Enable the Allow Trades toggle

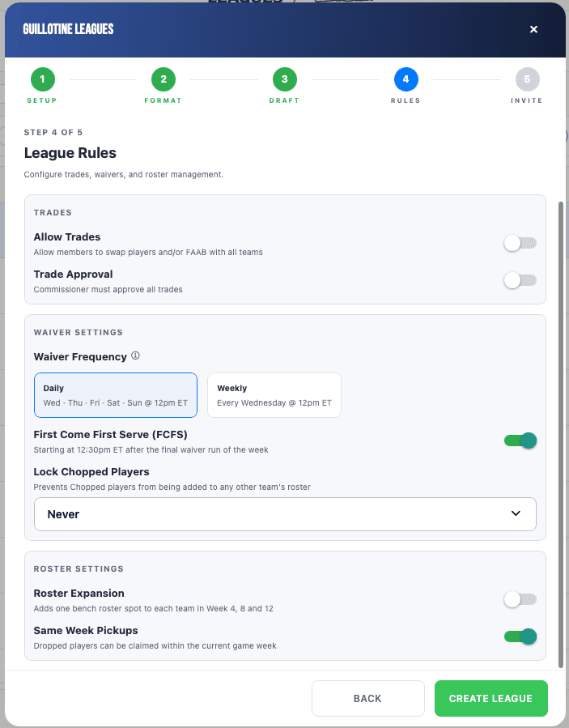click(520, 243)
